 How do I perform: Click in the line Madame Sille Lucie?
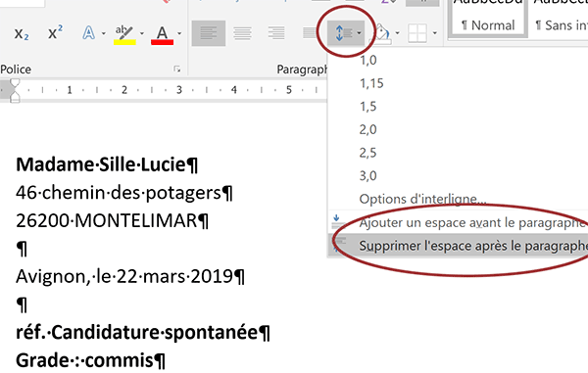click(107, 164)
